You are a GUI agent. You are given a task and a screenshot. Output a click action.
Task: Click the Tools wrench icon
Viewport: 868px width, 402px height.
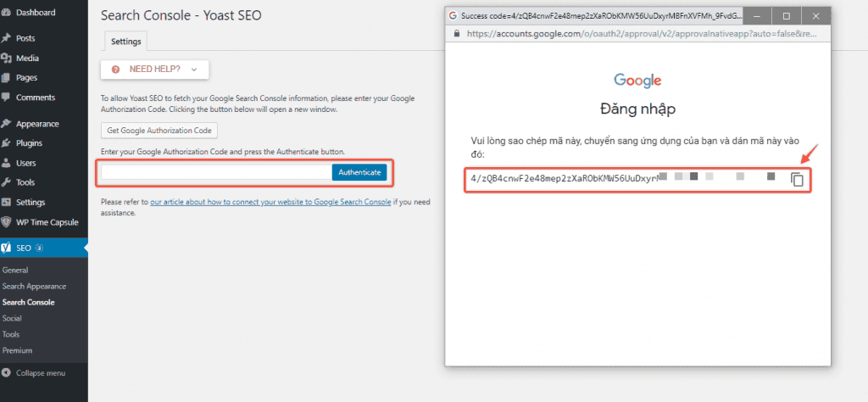point(6,182)
